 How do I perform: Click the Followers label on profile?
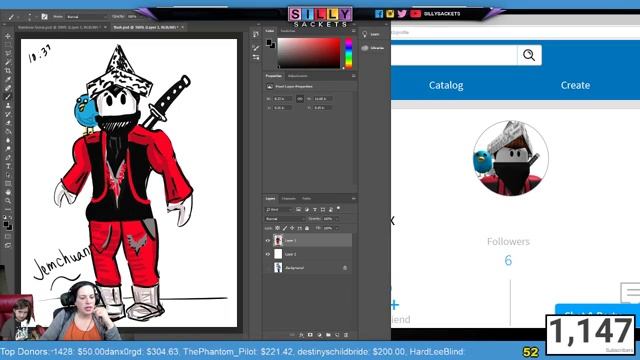coord(508,242)
